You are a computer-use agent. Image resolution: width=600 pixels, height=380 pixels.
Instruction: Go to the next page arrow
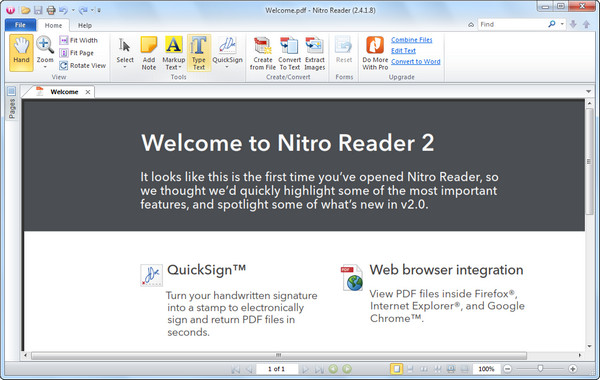(x=305, y=369)
